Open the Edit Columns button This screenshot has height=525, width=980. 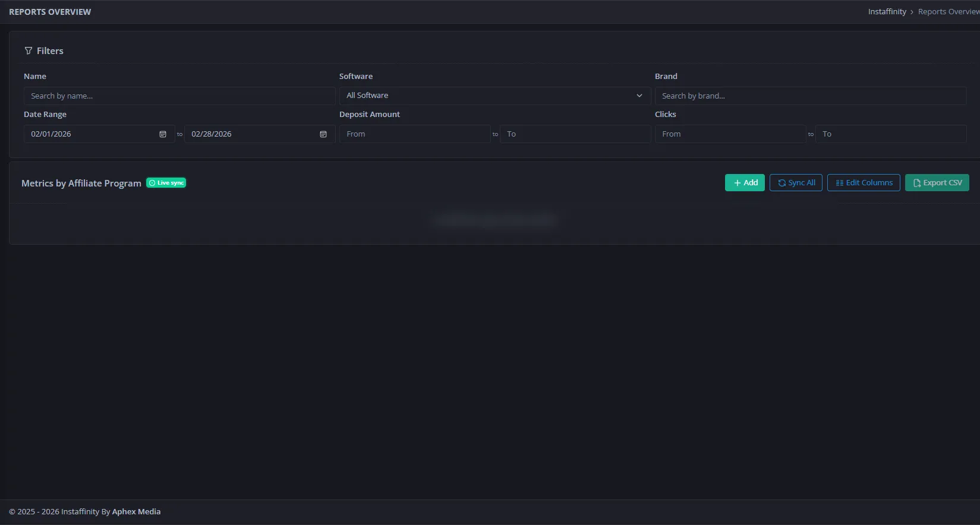point(864,183)
